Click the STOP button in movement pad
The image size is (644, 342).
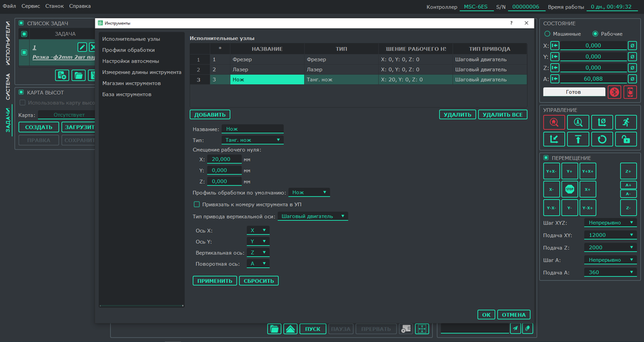569,189
